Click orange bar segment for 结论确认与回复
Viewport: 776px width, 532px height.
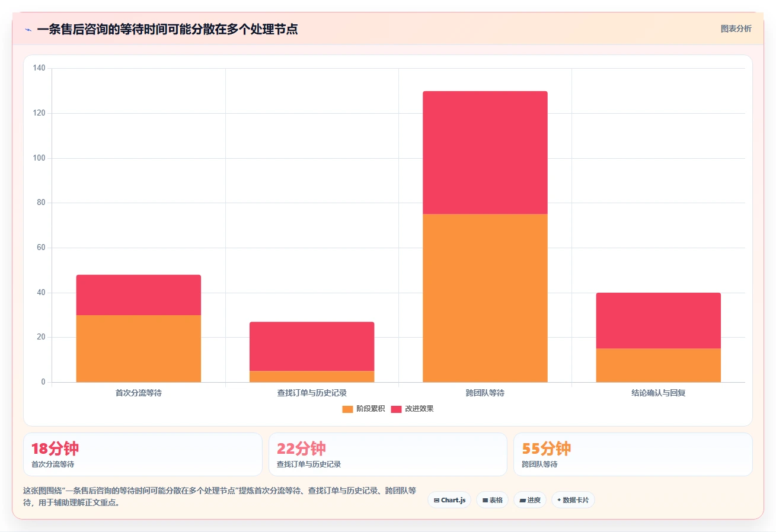659,366
